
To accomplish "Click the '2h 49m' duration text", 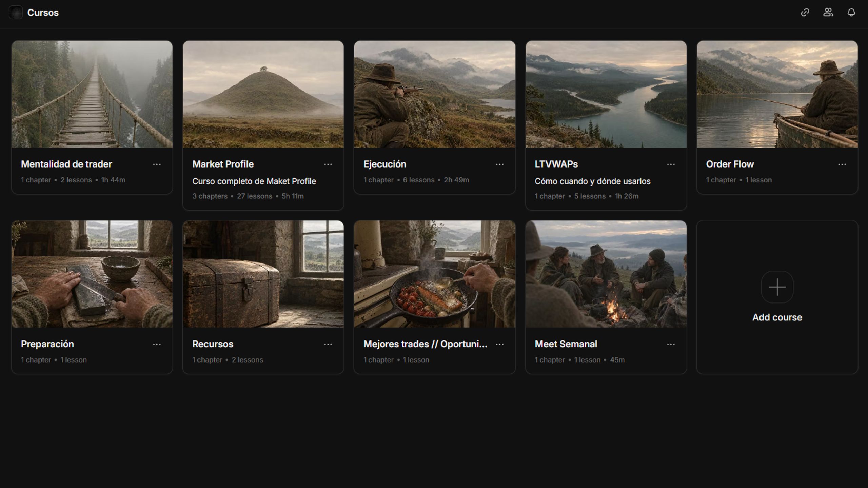I will (x=456, y=180).
